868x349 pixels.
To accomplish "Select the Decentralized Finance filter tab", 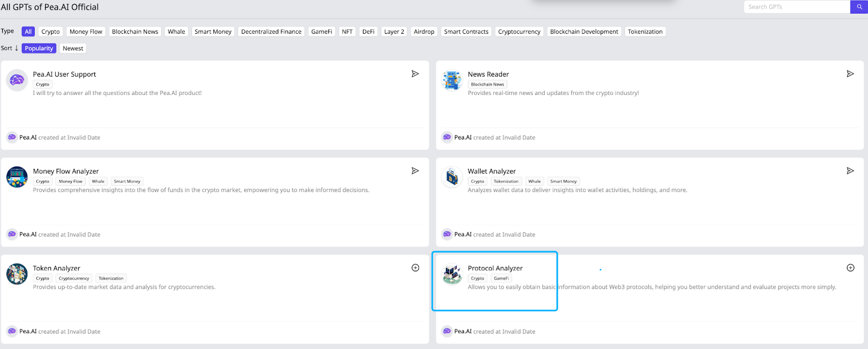I will click(x=271, y=31).
